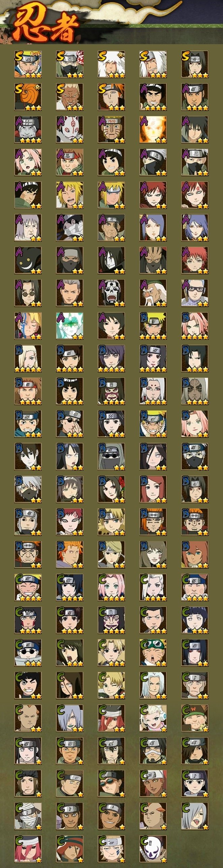Select the skull face-painted Hidan icon
The width and height of the screenshot is (223, 868).
[112, 293]
